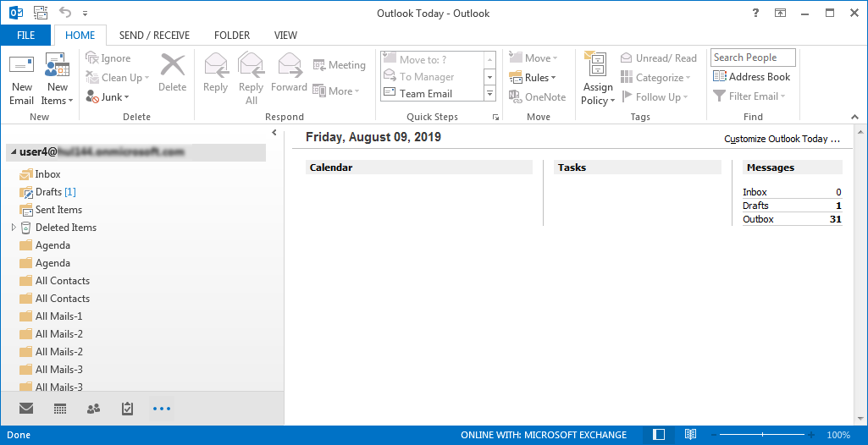Open the Categorize dropdown
Image resolution: width=868 pixels, height=445 pixels.
coord(655,77)
